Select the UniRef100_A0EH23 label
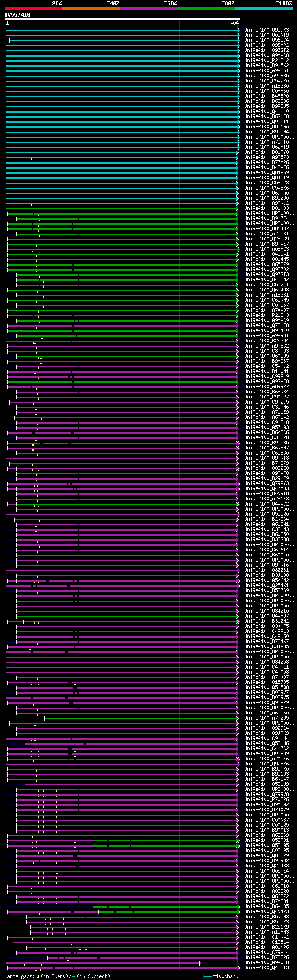297x980 pixels. 266,249
